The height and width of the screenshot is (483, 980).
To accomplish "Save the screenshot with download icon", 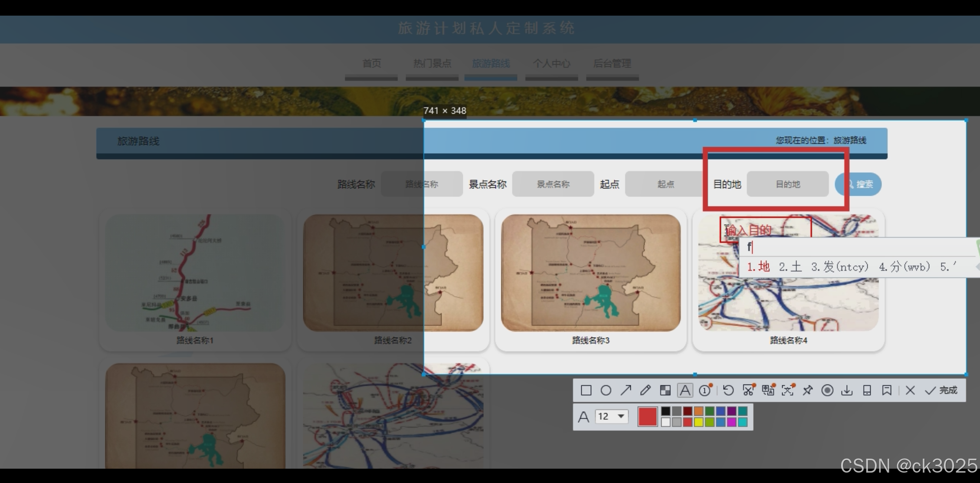I will [847, 391].
